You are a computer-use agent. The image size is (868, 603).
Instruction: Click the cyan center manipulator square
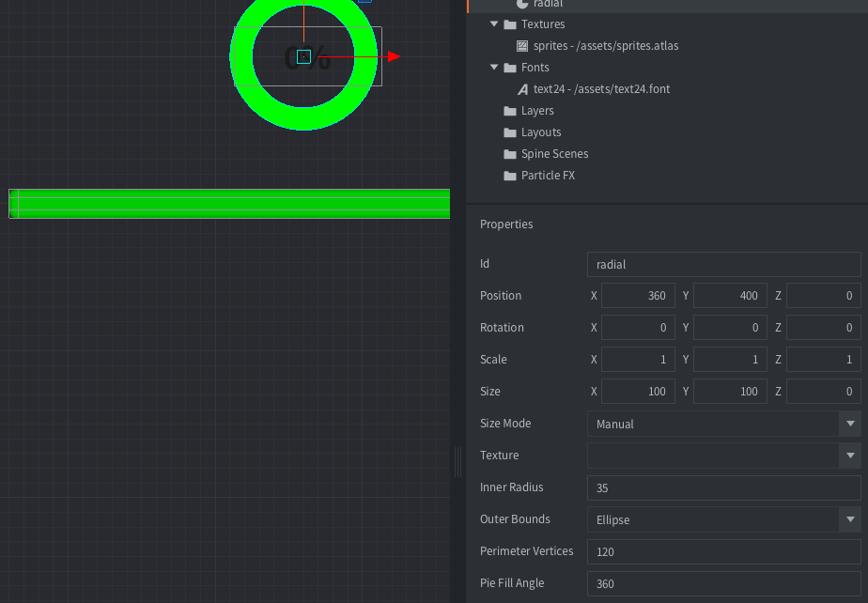tap(304, 56)
